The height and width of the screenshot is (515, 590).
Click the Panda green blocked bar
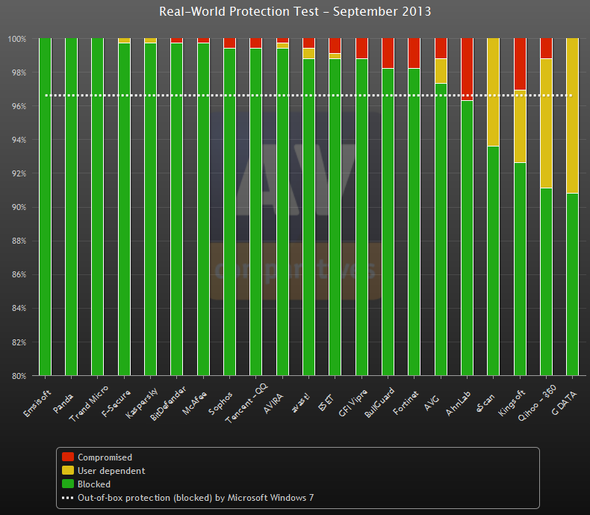pyautogui.click(x=71, y=207)
